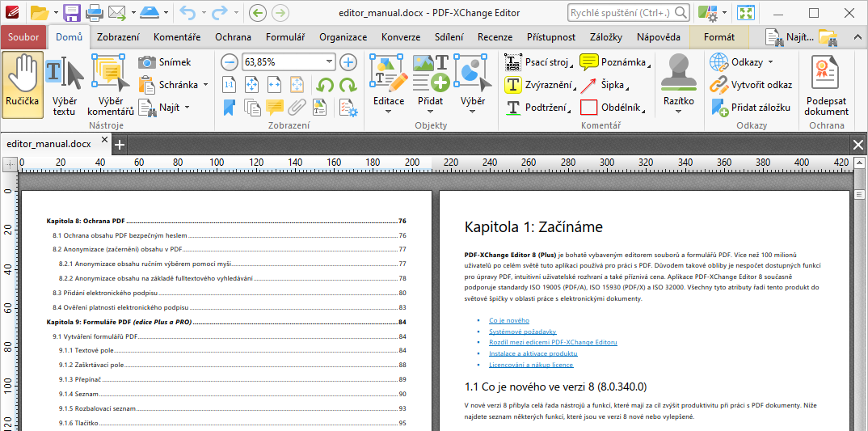Click Přidat záložku

pos(750,108)
